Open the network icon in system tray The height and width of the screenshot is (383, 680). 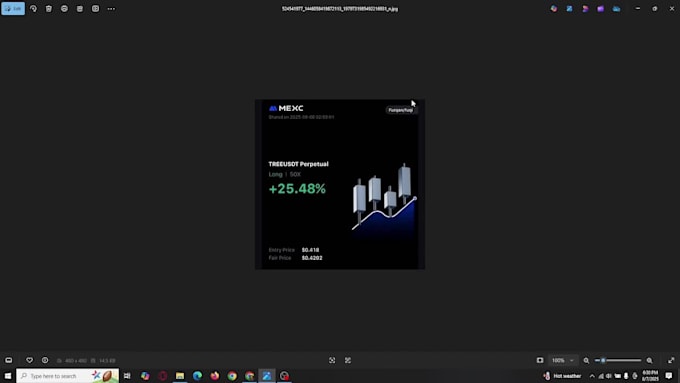tap(601, 376)
